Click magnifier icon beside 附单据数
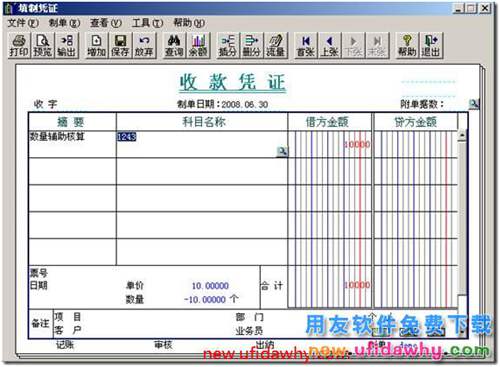Viewport: 500px width, 367px height. (473, 104)
